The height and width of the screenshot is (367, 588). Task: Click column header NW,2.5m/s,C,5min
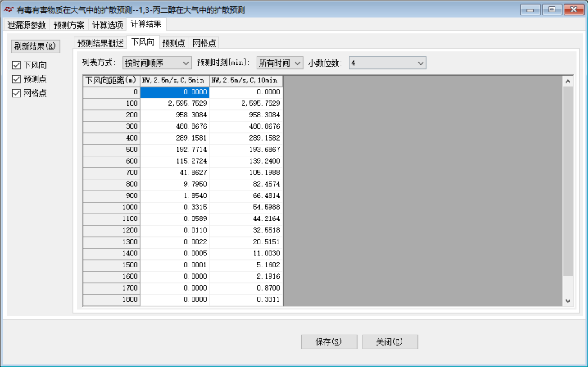175,80
